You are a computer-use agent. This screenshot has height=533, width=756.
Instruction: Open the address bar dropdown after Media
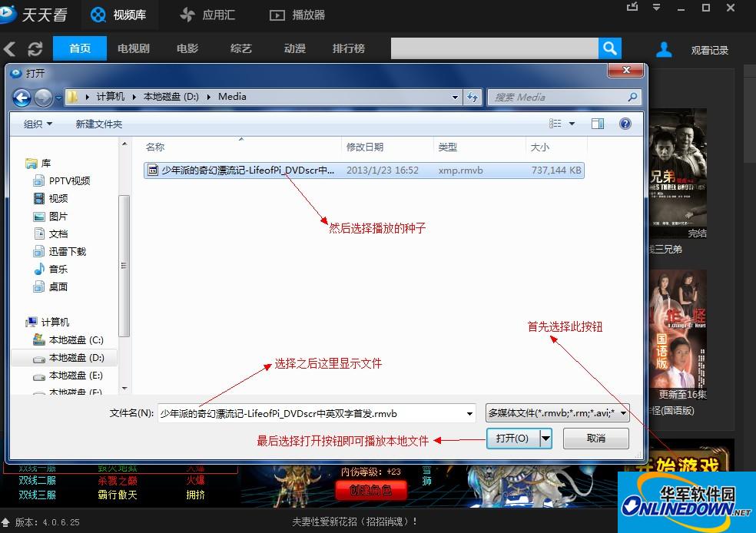(x=455, y=97)
